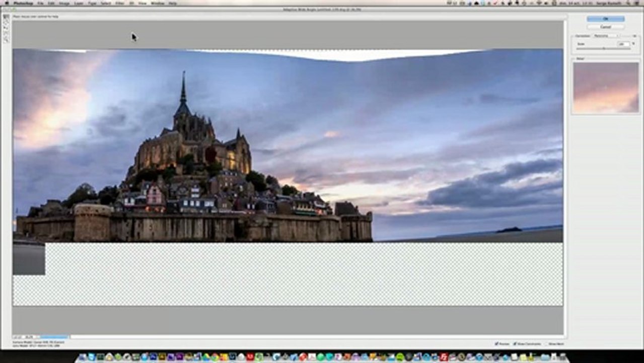Click the Detail preview thumbnail
Viewport: 644px width, 363px height.
click(x=606, y=88)
